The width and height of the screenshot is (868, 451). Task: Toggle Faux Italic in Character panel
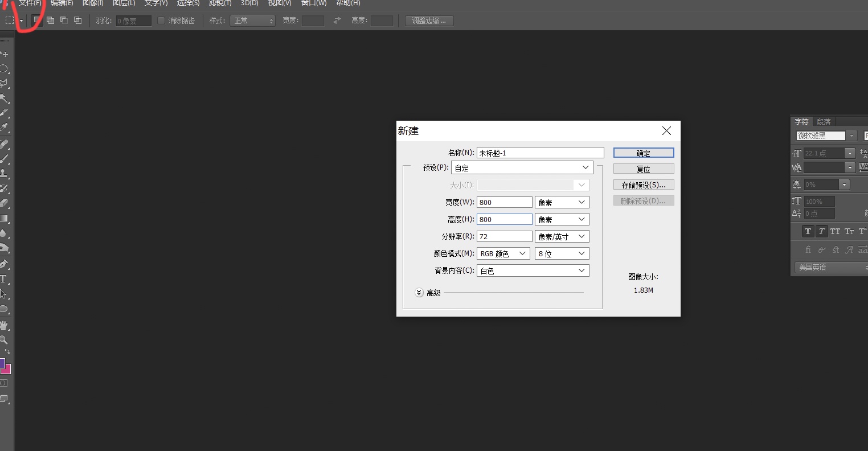click(821, 231)
